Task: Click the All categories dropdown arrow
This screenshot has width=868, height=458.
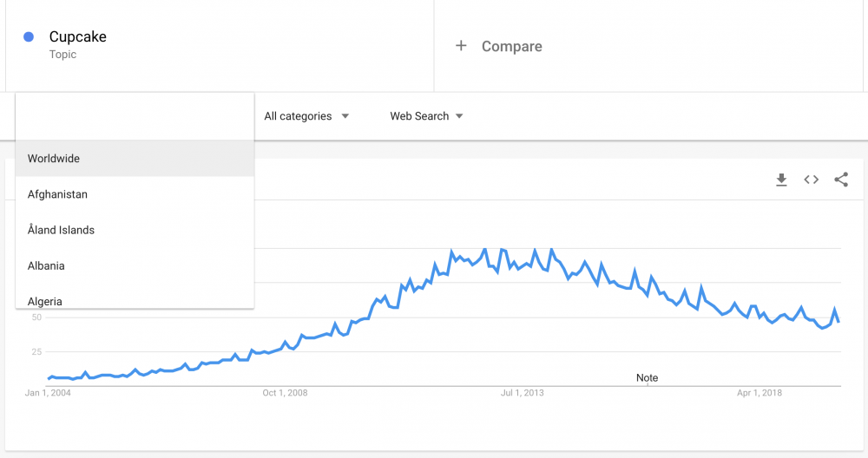Action: 345,116
